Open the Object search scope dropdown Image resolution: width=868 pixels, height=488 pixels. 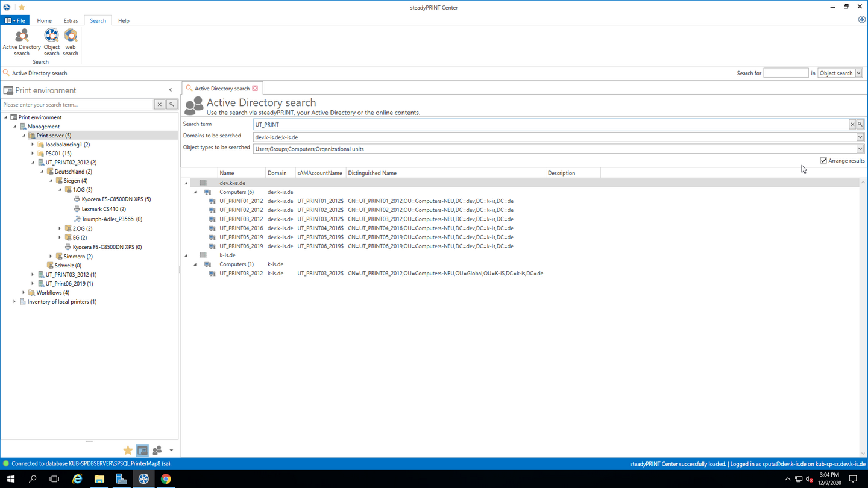(x=859, y=73)
